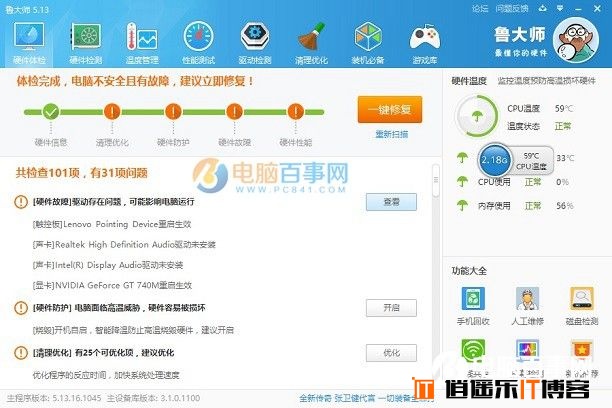This screenshot has width=612, height=408.
Task: Open 驱动检测 driver detection tab
Action: pos(255,43)
